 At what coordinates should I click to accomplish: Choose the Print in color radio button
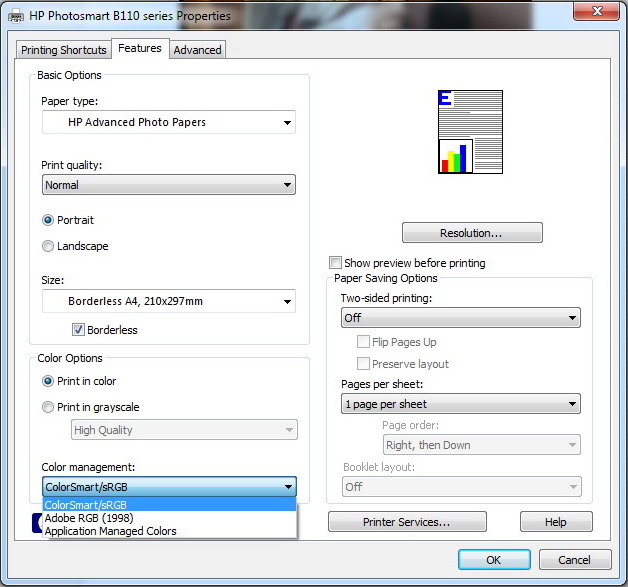coord(48,381)
